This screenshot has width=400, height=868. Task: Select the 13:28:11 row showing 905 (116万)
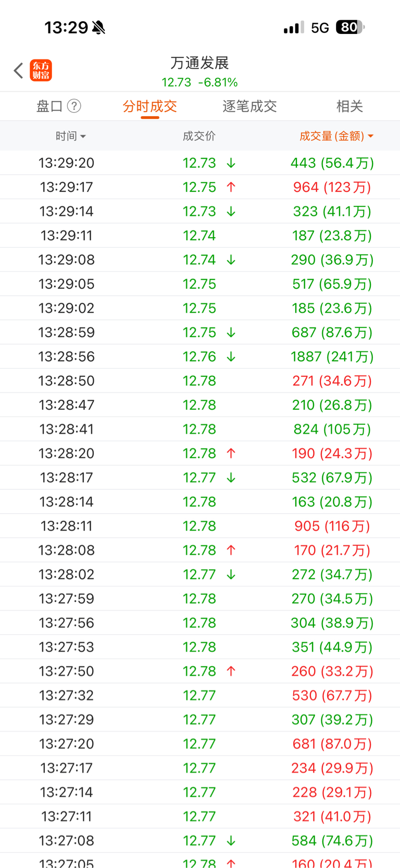200,526
